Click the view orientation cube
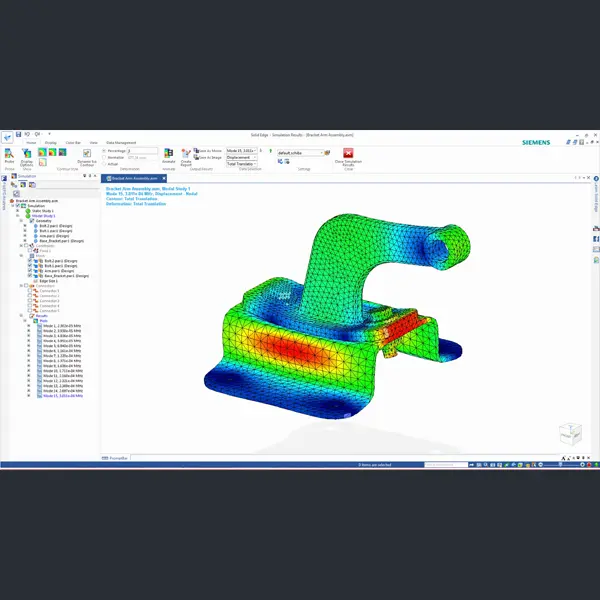This screenshot has height=600, width=600. (x=571, y=434)
